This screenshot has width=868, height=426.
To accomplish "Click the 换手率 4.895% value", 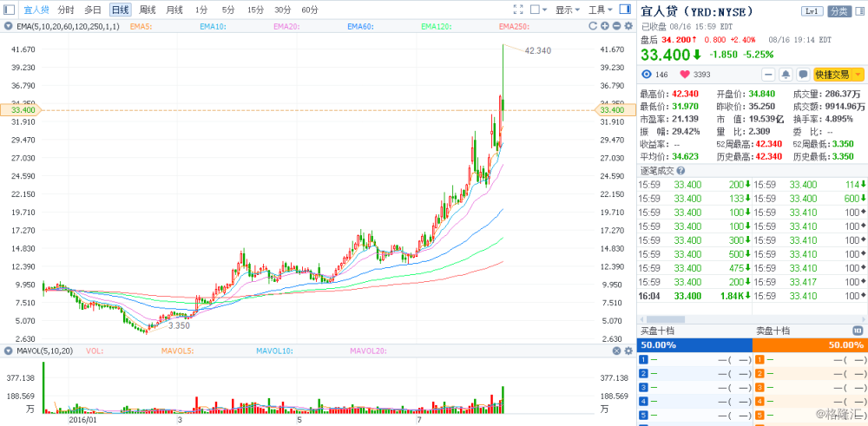I will click(x=839, y=119).
